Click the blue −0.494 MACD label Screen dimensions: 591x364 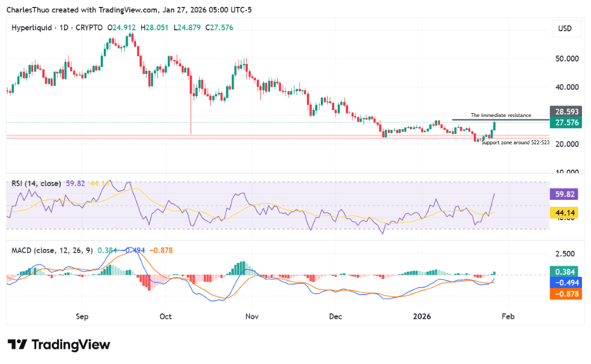click(566, 282)
